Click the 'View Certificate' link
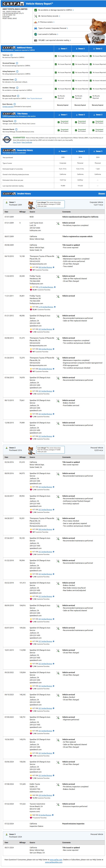 click(27, 142)
